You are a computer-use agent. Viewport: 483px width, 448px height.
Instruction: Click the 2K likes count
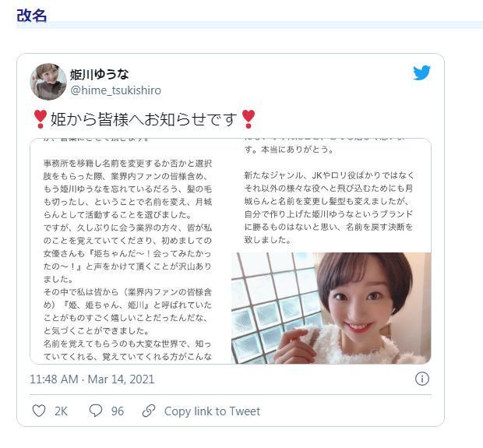(x=61, y=411)
